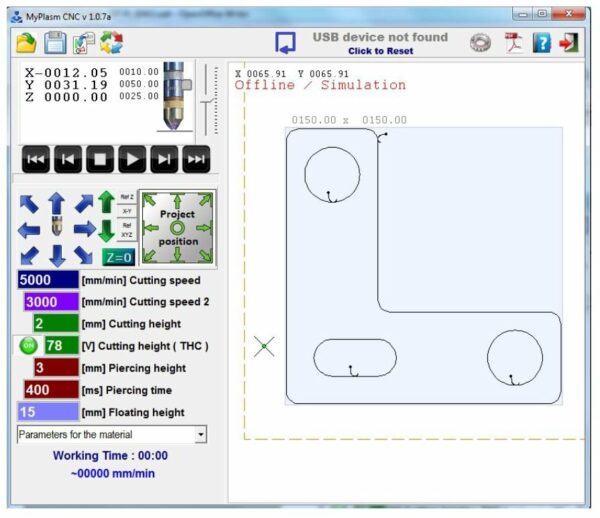Toggle the THC ON switch
The height and width of the screenshot is (518, 600).
click(29, 346)
